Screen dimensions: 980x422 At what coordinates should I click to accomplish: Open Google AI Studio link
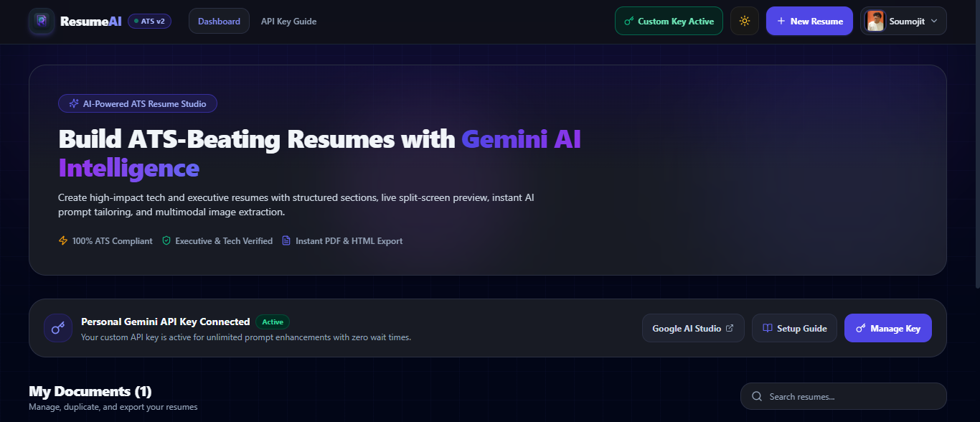click(693, 328)
